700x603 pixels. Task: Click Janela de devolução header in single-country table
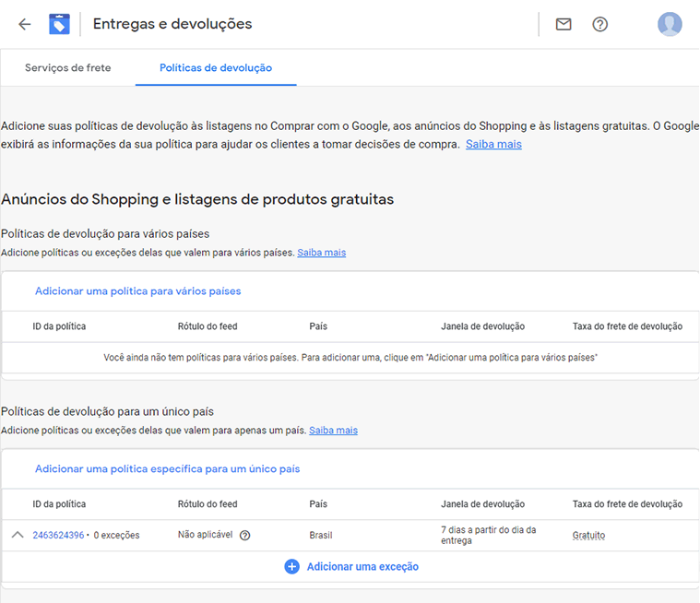click(483, 504)
